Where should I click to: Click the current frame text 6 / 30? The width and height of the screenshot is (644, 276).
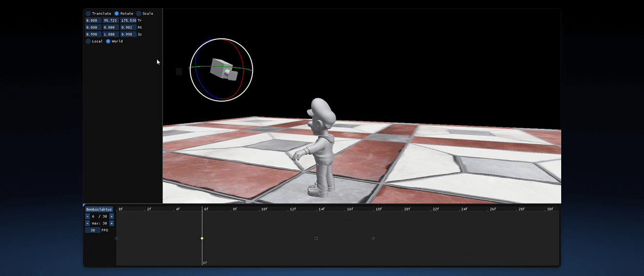pos(100,216)
